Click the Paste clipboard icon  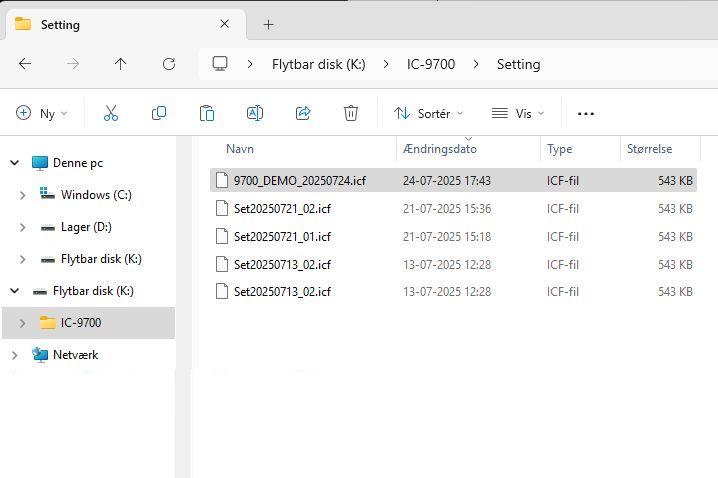(207, 113)
